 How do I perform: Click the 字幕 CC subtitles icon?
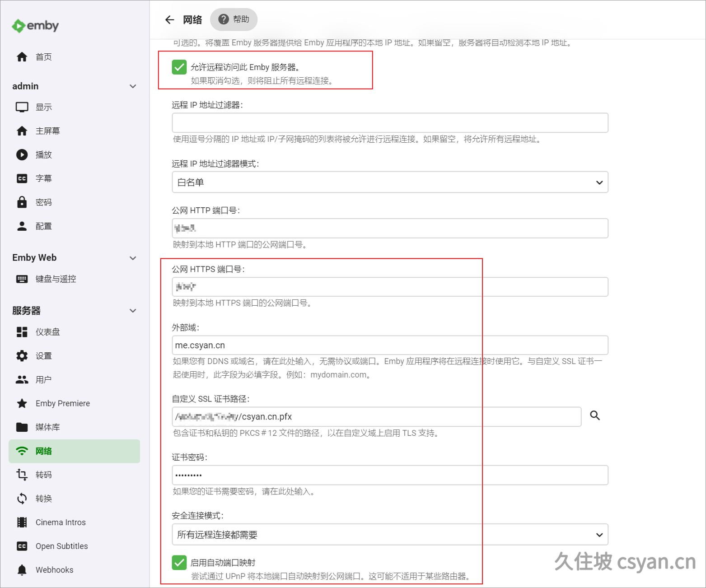coord(22,178)
